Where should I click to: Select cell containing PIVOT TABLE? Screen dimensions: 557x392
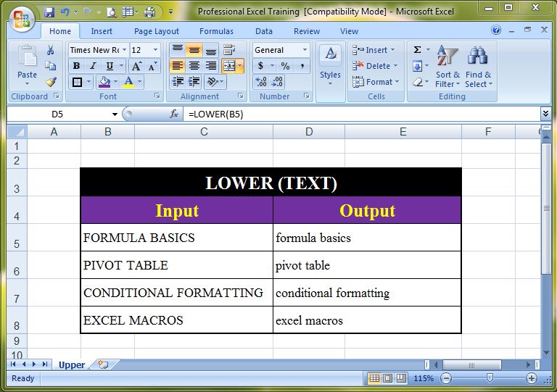tap(177, 265)
